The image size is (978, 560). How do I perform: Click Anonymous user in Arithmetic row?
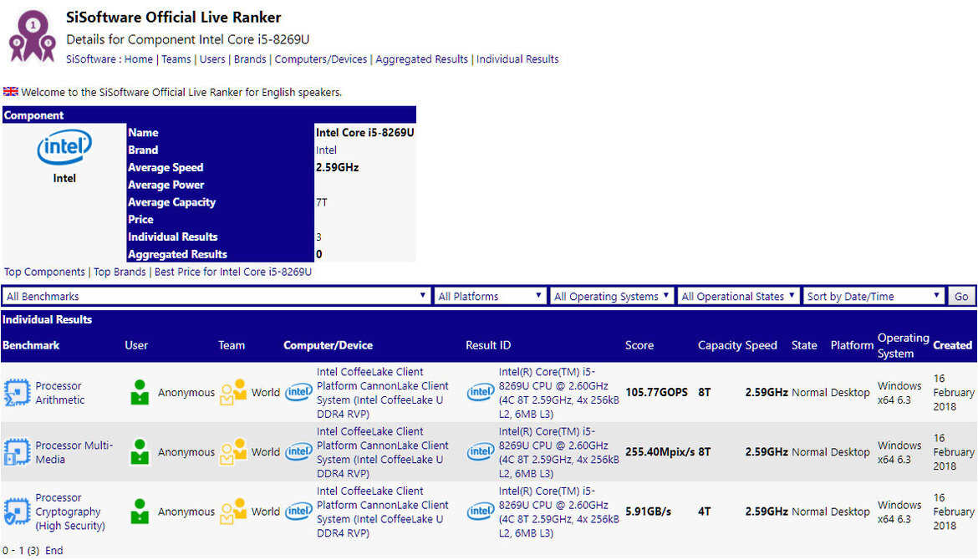[186, 392]
